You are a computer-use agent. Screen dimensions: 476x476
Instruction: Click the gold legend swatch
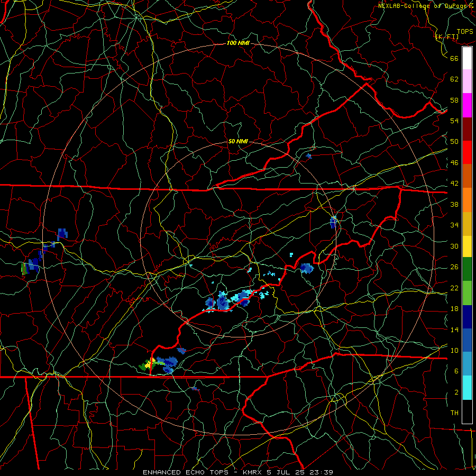[467, 224]
